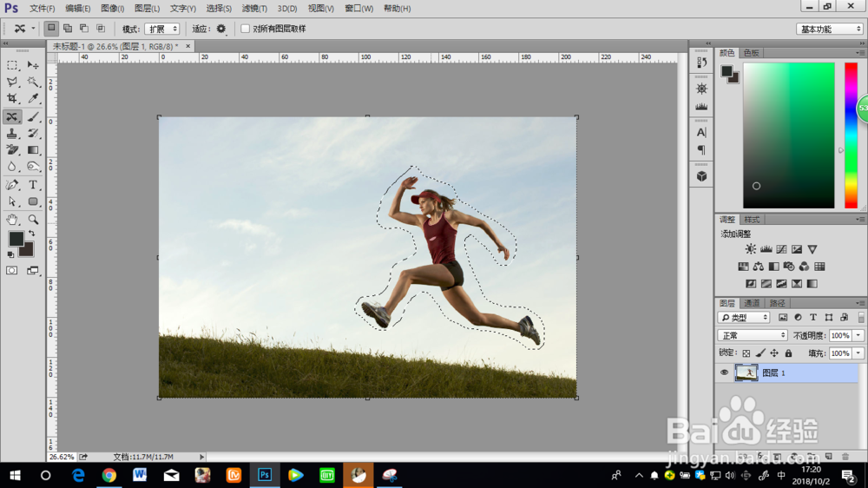Open the 模式 扩展 dropdown
Screen dimensions: 868x488
[161, 29]
